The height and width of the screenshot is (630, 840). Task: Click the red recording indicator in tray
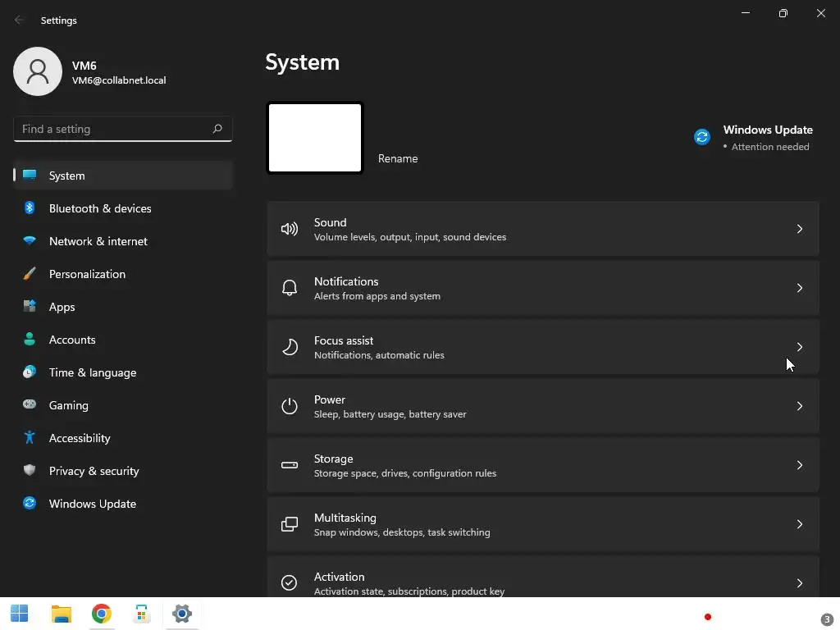point(708,617)
